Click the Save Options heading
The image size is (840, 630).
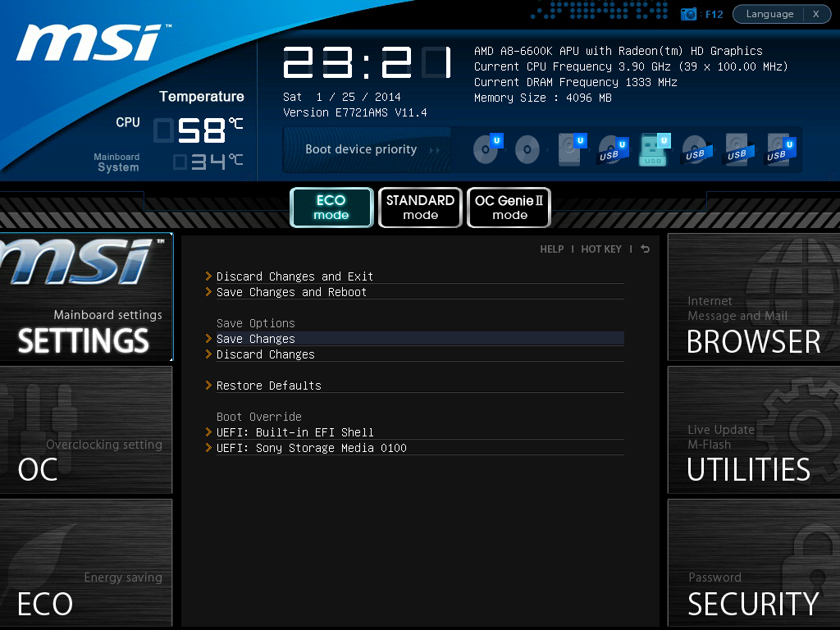[256, 323]
